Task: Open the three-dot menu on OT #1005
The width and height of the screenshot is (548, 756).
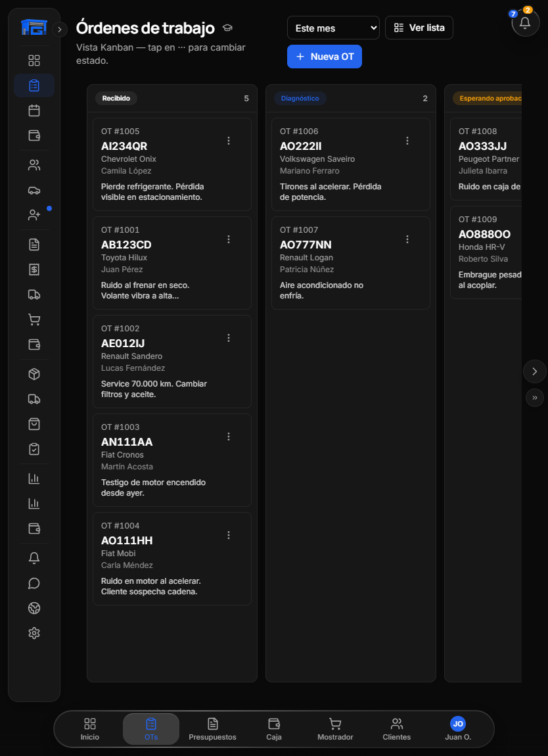Action: coord(229,140)
